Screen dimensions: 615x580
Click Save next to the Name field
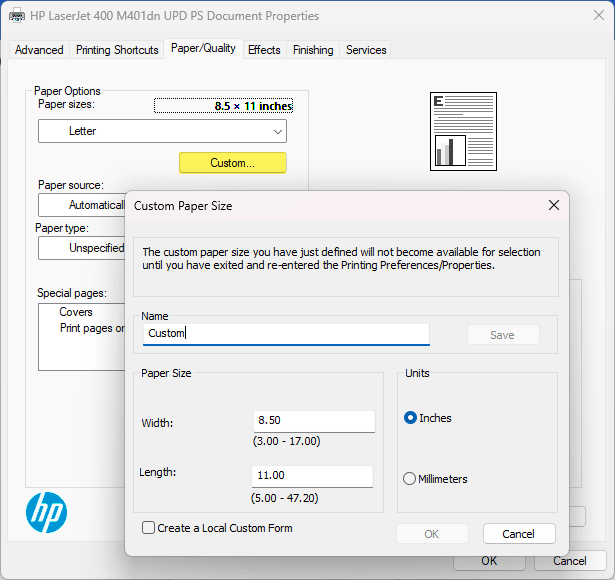pyautogui.click(x=503, y=335)
